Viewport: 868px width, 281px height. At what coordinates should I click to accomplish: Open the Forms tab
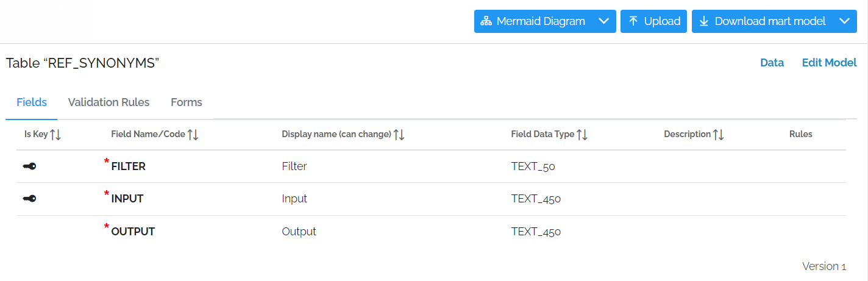point(187,102)
